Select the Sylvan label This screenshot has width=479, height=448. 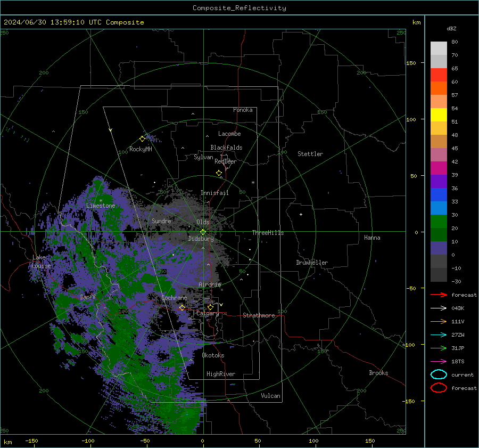click(x=203, y=157)
